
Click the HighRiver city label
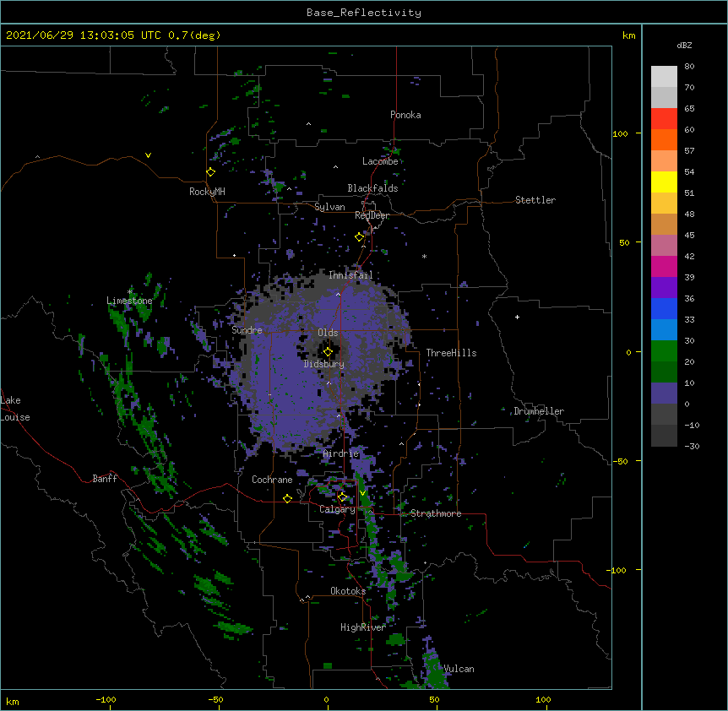click(363, 627)
